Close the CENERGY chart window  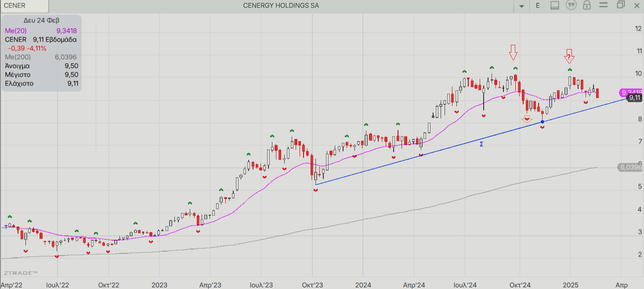[x=637, y=5]
